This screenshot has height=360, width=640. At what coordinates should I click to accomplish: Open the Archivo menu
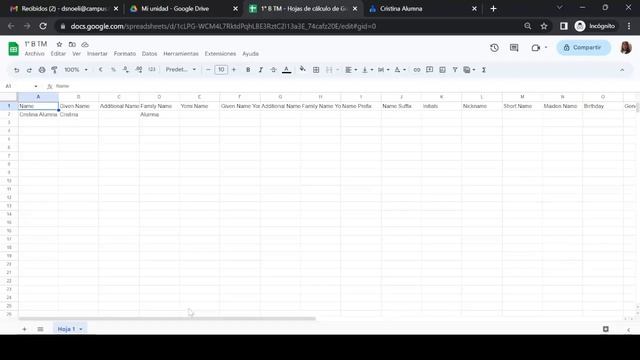tap(34, 54)
